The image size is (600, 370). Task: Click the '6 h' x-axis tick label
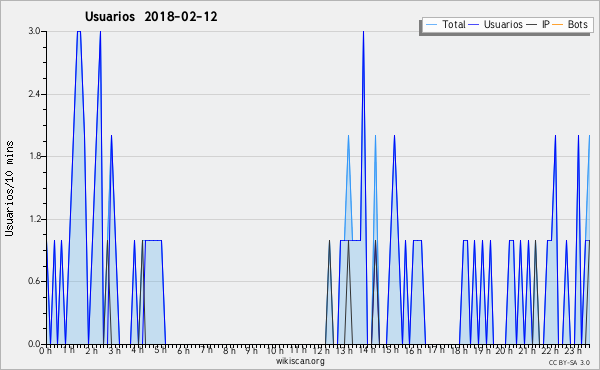tap(183, 351)
